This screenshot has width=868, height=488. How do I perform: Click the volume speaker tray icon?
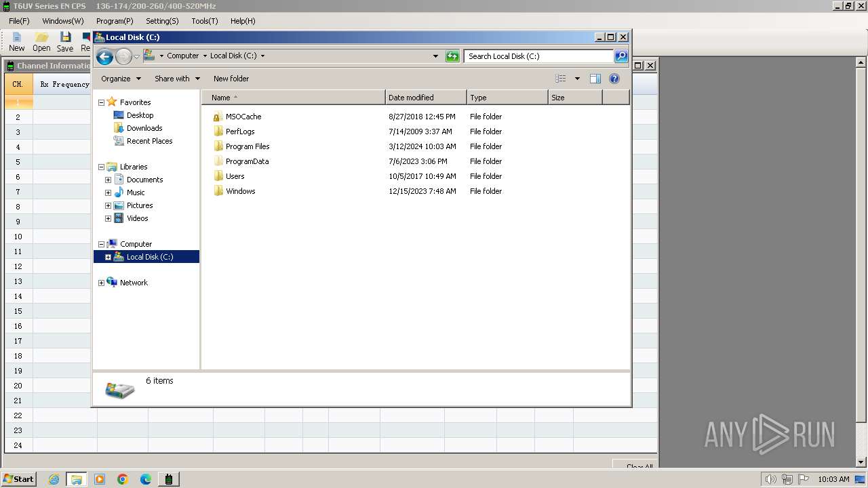point(770,479)
